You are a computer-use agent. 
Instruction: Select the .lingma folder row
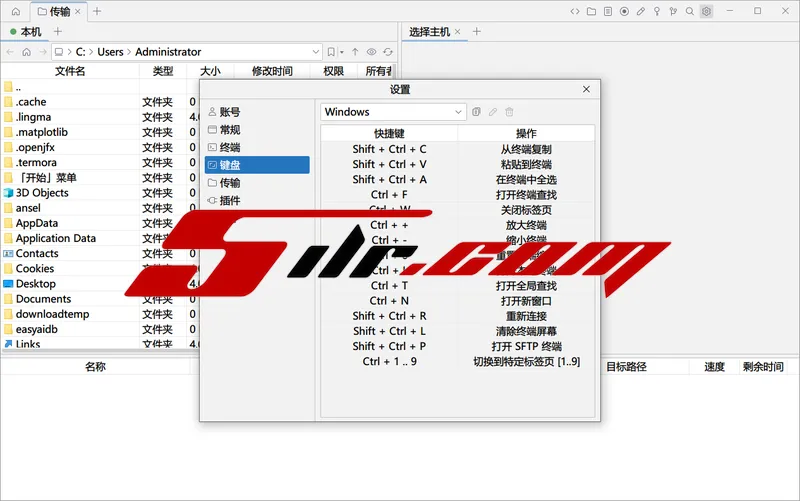pos(100,117)
